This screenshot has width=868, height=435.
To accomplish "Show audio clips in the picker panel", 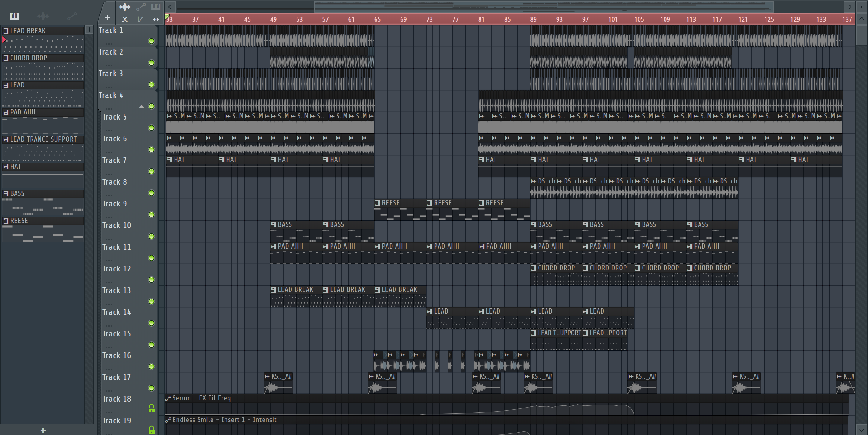I will (43, 16).
